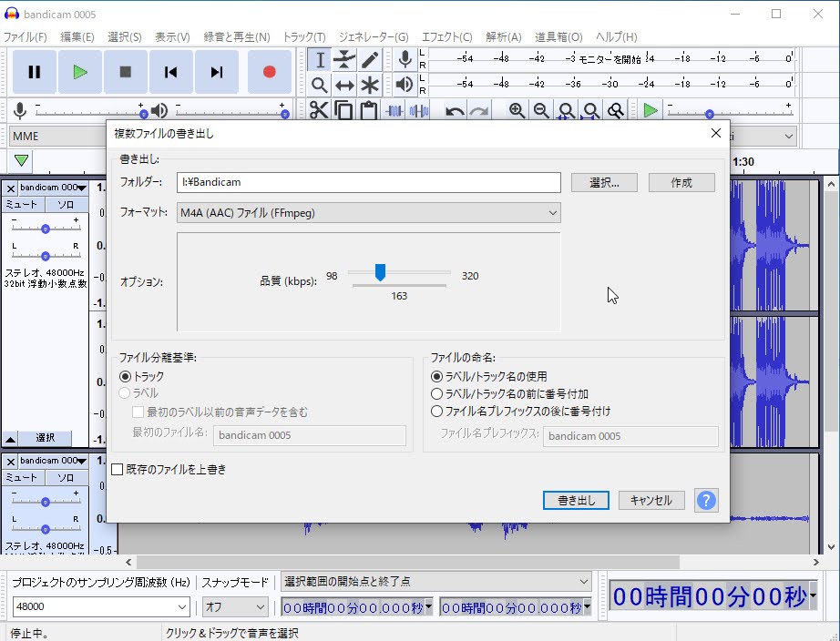Expand the project sampling rate 48000 dropdown
This screenshot has width=840, height=641.
[x=101, y=606]
